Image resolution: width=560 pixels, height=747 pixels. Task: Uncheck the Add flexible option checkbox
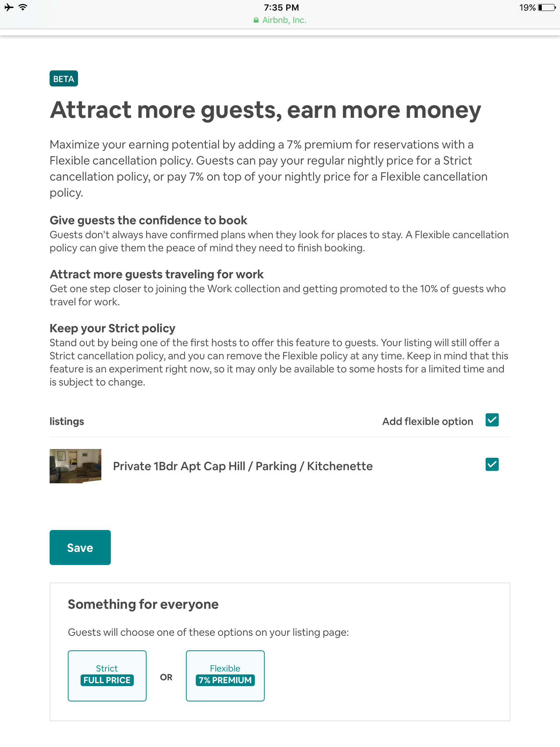pos(492,420)
